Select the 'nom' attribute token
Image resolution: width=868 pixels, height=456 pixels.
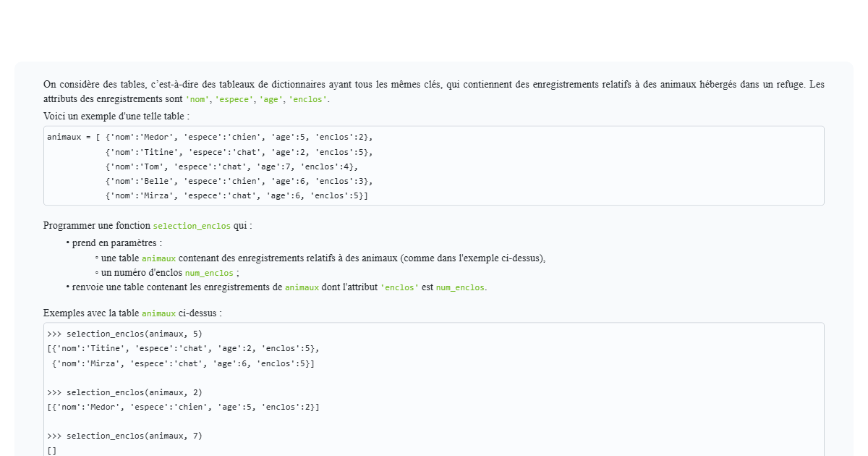point(196,99)
